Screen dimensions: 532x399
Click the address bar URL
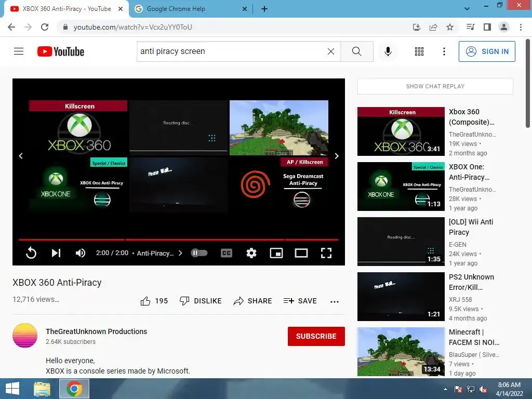click(x=132, y=27)
